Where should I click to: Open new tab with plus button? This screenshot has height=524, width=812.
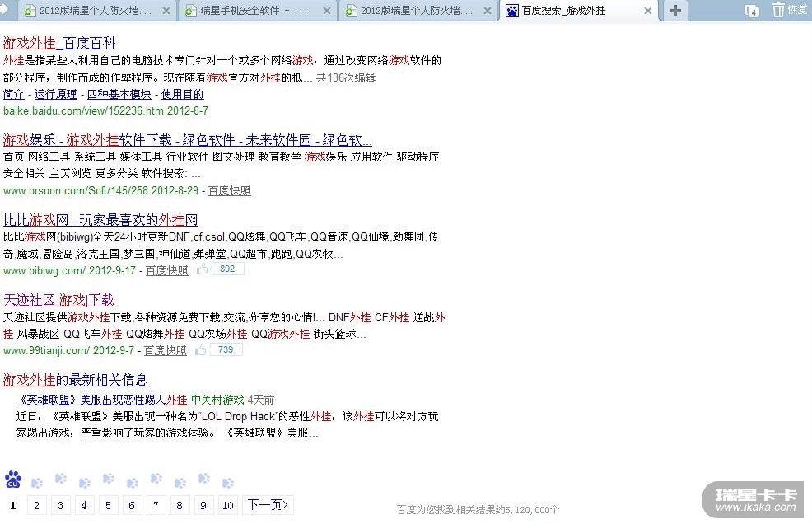675,10
